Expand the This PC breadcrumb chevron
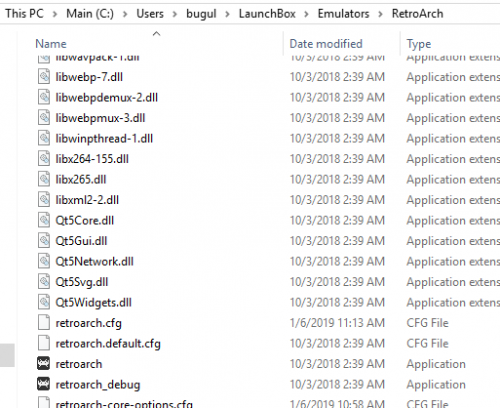This screenshot has width=500, height=408. [55, 14]
